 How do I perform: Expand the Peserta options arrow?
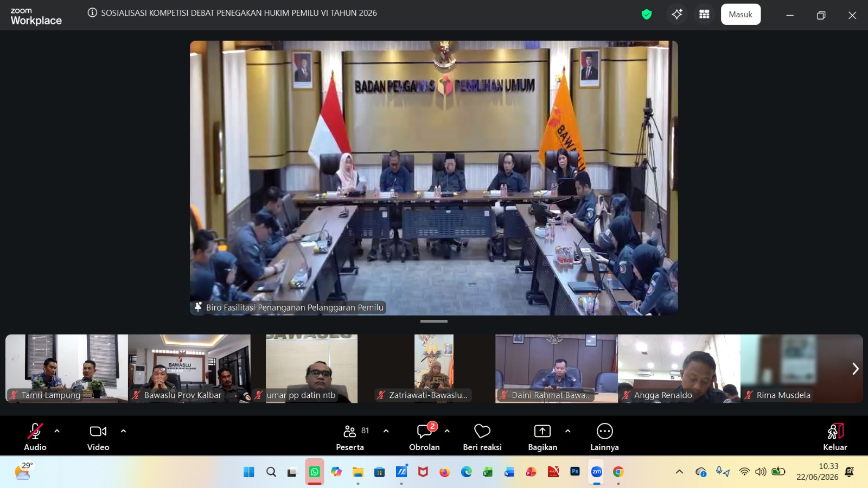point(386,431)
